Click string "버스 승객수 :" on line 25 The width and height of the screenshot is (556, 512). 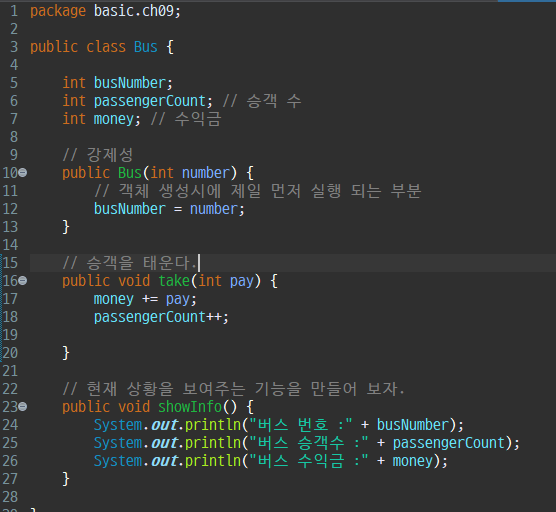pos(309,443)
